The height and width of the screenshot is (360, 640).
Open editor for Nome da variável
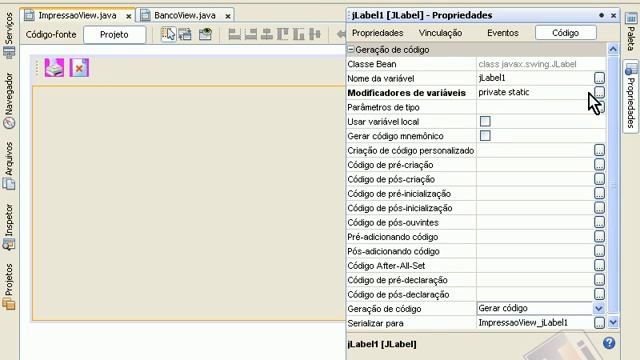[x=599, y=78]
